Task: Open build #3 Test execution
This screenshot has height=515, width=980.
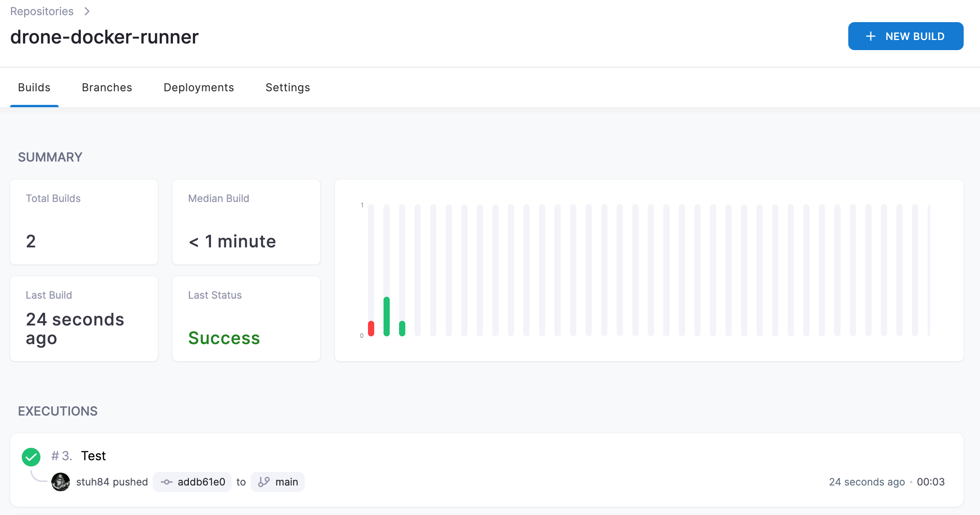Action: 93,456
